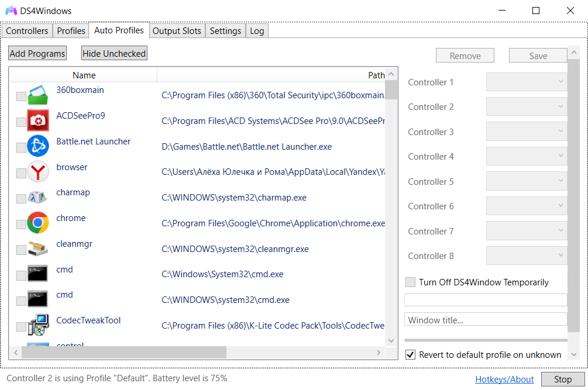Open the Log tab
Screen dimensions: 588x390
[257, 31]
